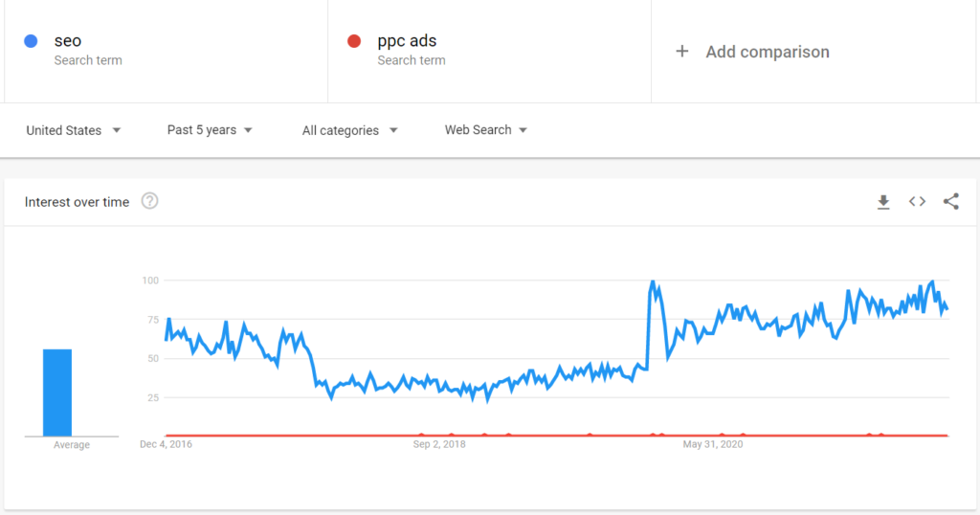Image resolution: width=980 pixels, height=515 pixels.
Task: Share the Interest over time chart
Action: [950, 201]
